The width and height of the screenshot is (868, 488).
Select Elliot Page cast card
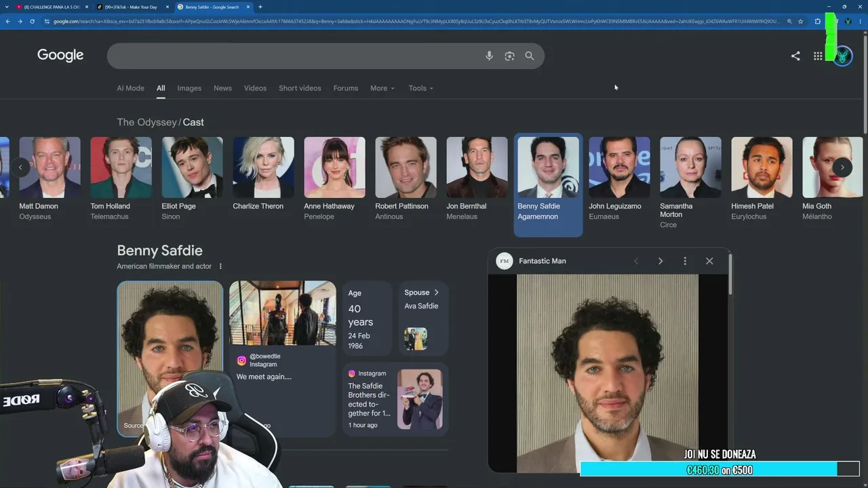192,179
